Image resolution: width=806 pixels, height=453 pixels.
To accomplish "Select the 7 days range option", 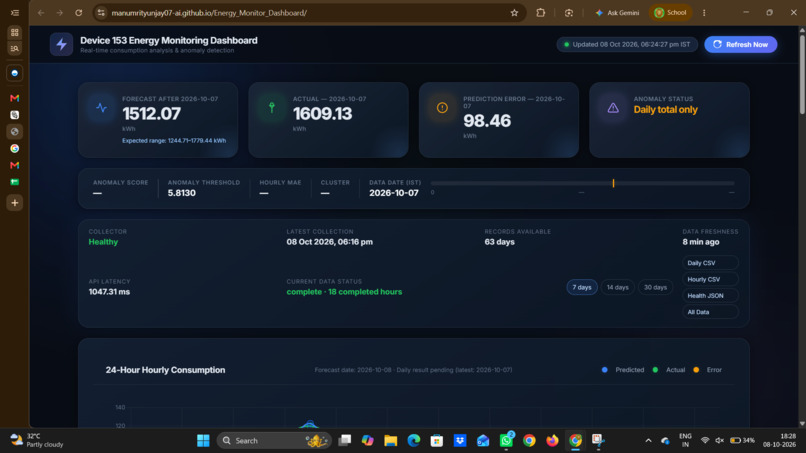I will tap(582, 287).
